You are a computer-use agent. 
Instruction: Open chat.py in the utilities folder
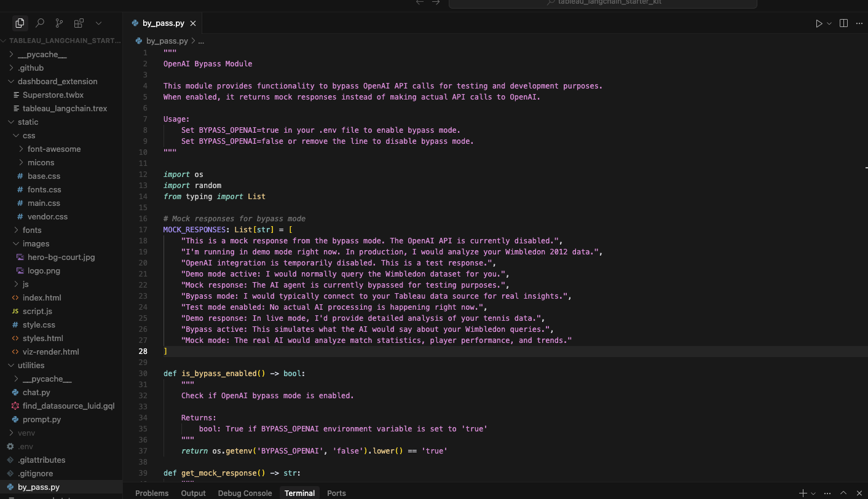(x=36, y=392)
